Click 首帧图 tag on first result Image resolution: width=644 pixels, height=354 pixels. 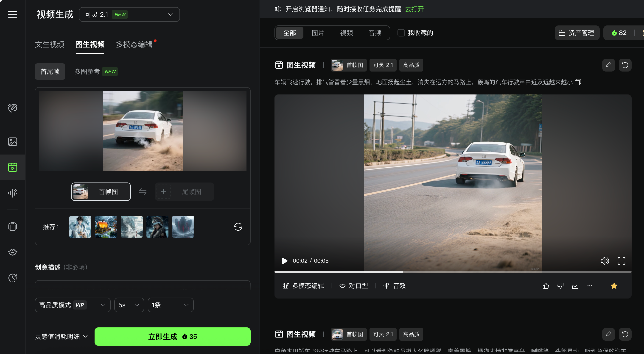click(x=349, y=65)
